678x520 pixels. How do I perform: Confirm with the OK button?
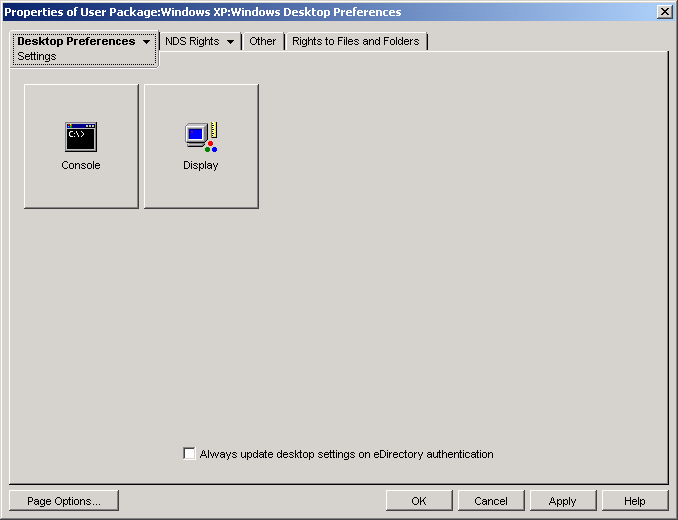[x=419, y=501]
